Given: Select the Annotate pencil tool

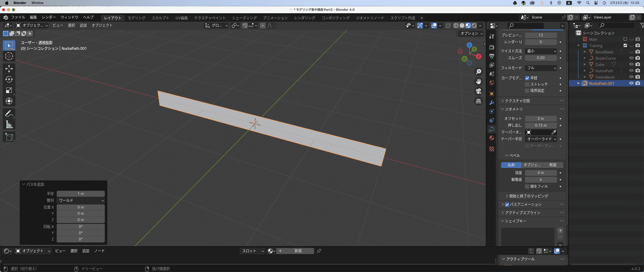Looking at the screenshot, I should (x=9, y=114).
